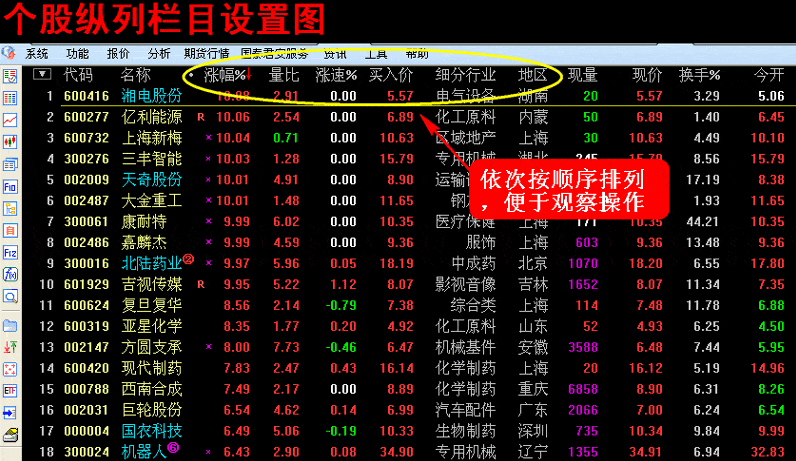Open the candlestick K-line chart icon
Screen dimensions: 796x461
[x=10, y=142]
